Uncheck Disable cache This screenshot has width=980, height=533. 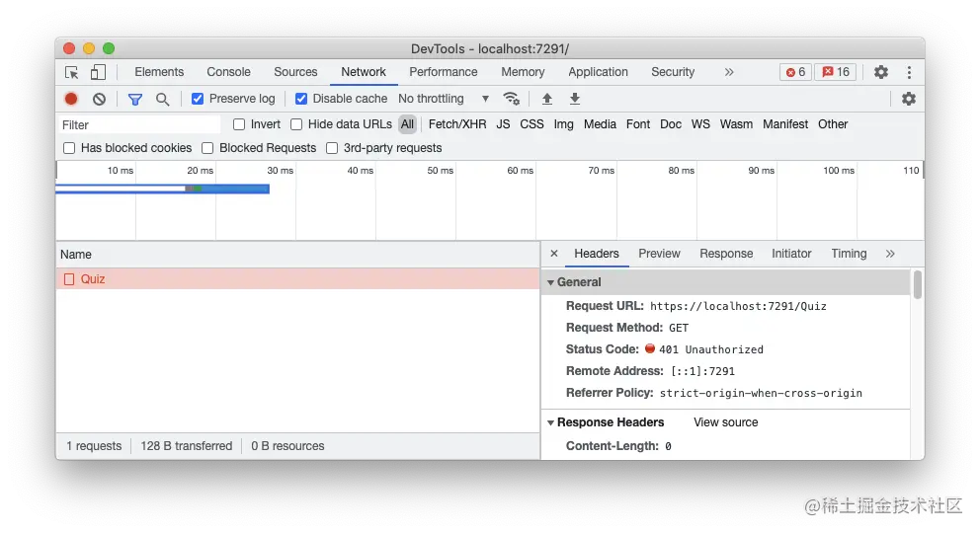301,99
